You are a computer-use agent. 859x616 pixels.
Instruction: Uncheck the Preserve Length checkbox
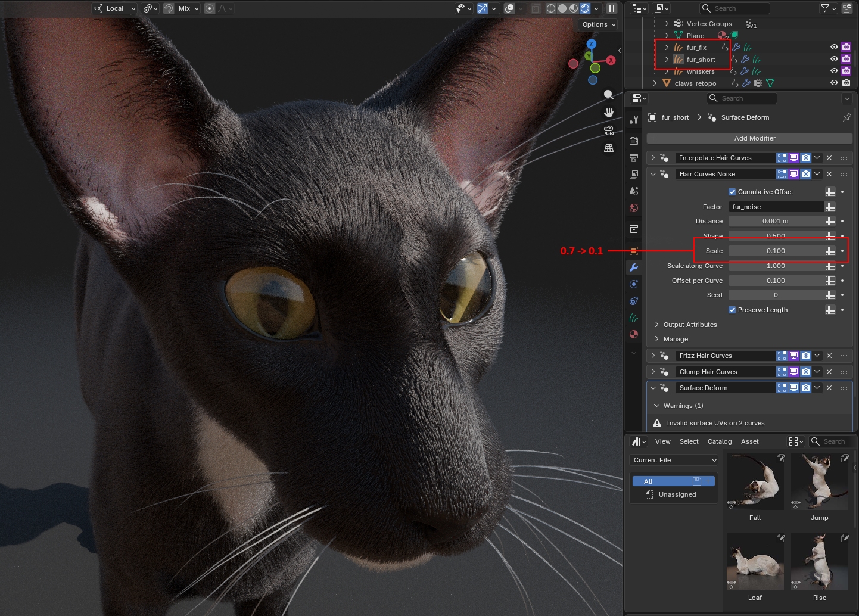click(x=732, y=310)
